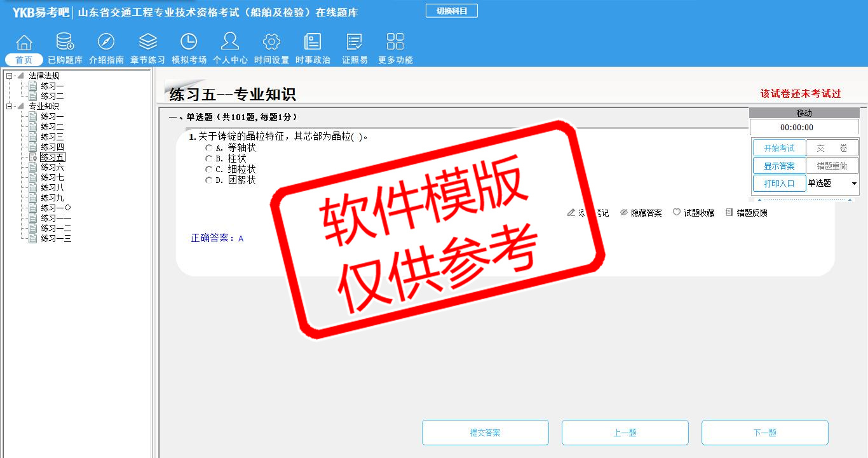This screenshot has width=868, height=458.
Task: Select option C 细粒状
Action: point(208,170)
